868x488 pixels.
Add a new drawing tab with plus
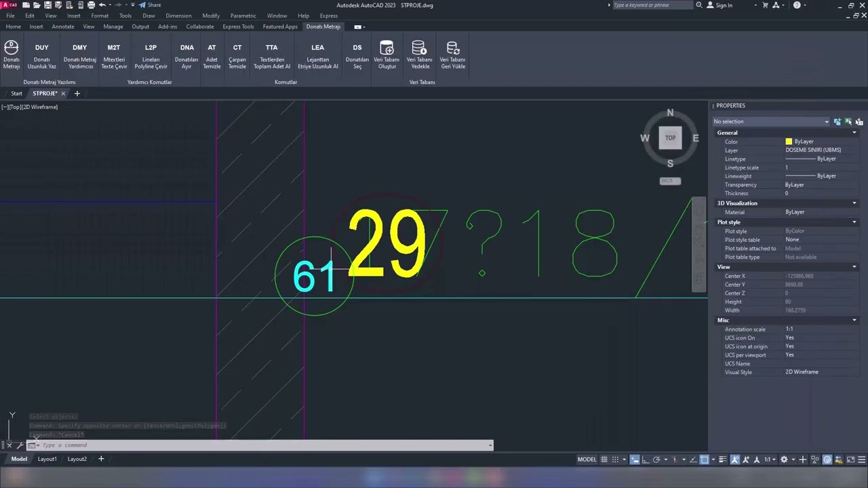(77, 94)
